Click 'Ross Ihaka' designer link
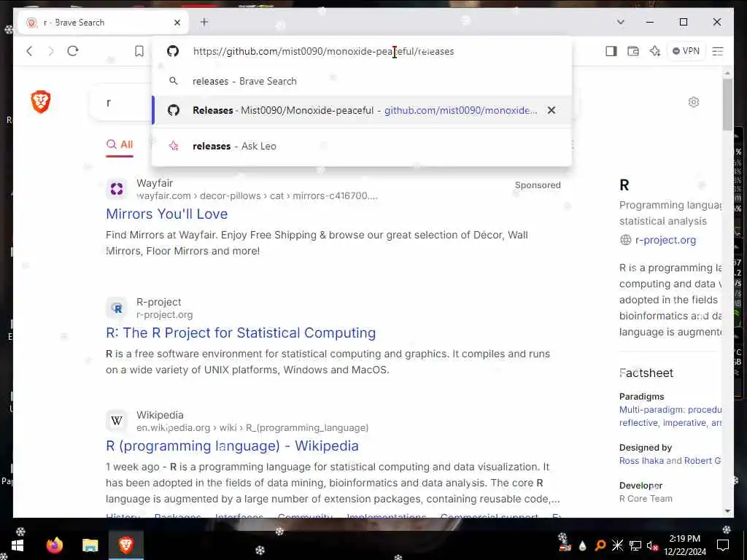 point(641,461)
